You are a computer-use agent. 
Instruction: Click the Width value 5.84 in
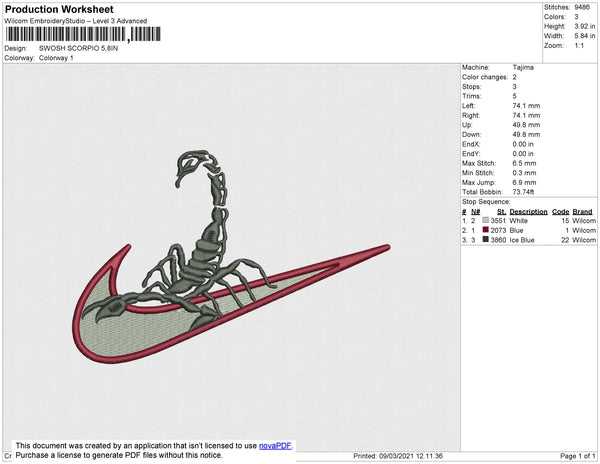coord(584,36)
